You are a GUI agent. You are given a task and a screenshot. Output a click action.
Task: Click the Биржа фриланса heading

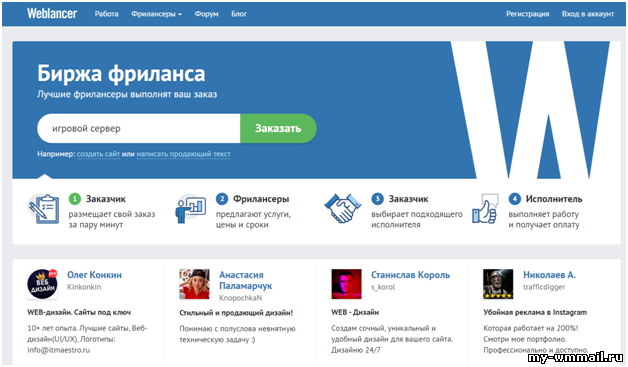pyautogui.click(x=121, y=74)
